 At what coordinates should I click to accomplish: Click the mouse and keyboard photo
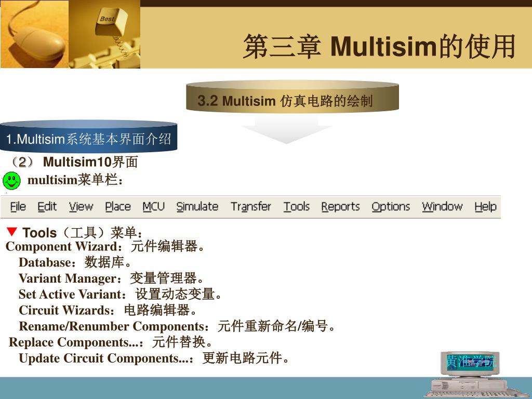[70, 34]
